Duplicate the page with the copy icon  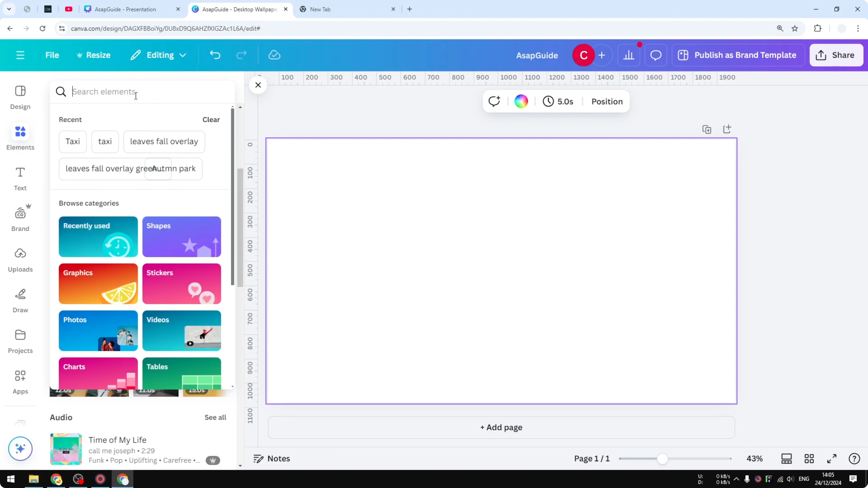pyautogui.click(x=707, y=129)
